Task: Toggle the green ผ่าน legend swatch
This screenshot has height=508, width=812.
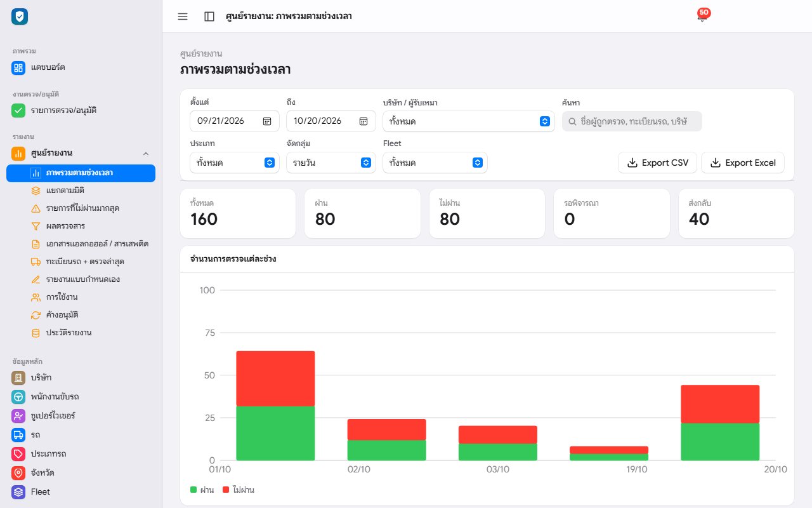Action: [193, 490]
